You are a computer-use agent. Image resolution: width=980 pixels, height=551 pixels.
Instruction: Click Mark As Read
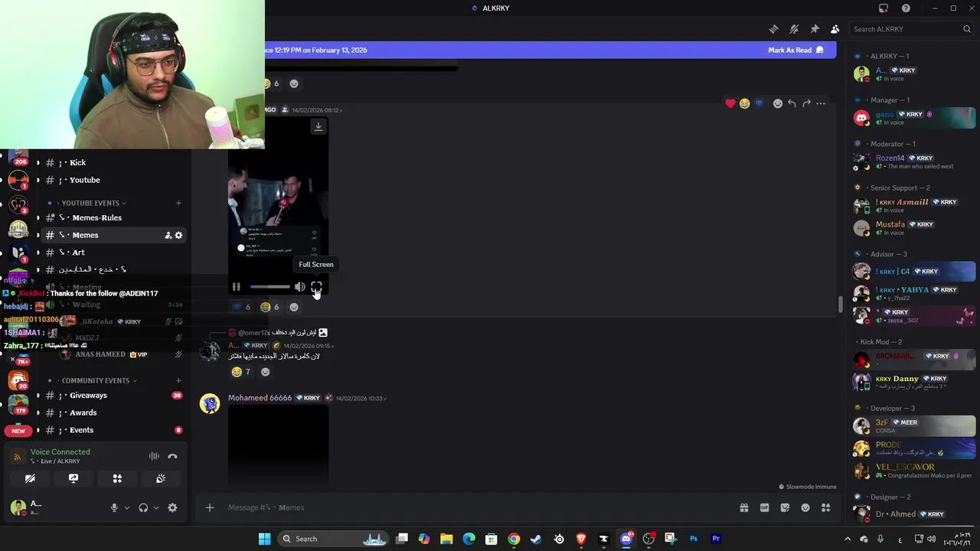tap(795, 50)
